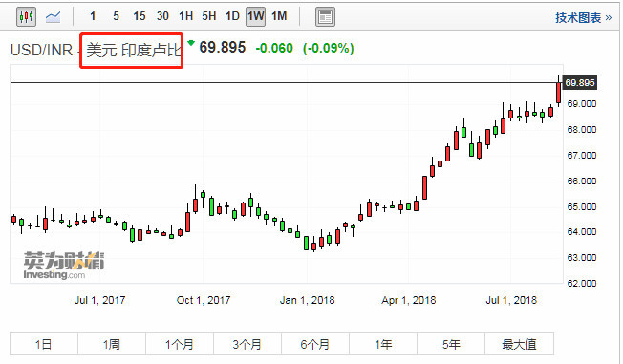623x364 pixels.
Task: Select the 1 minute interval
Action: pyautogui.click(x=93, y=16)
